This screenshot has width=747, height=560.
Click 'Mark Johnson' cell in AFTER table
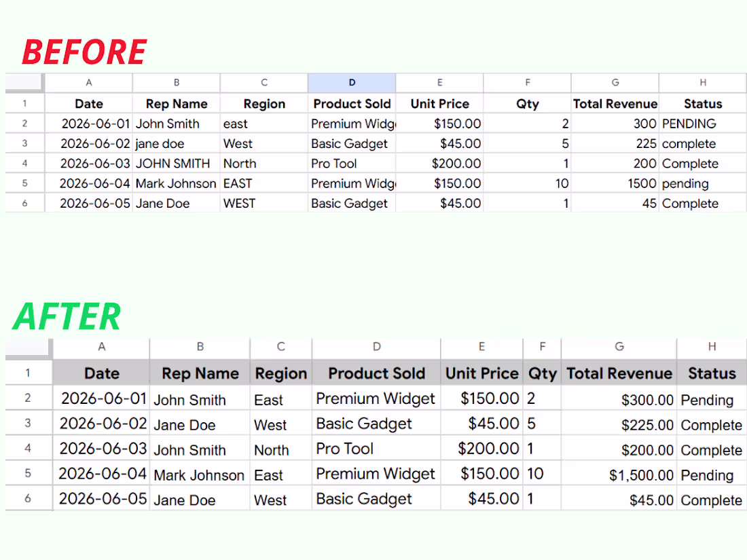pos(200,474)
